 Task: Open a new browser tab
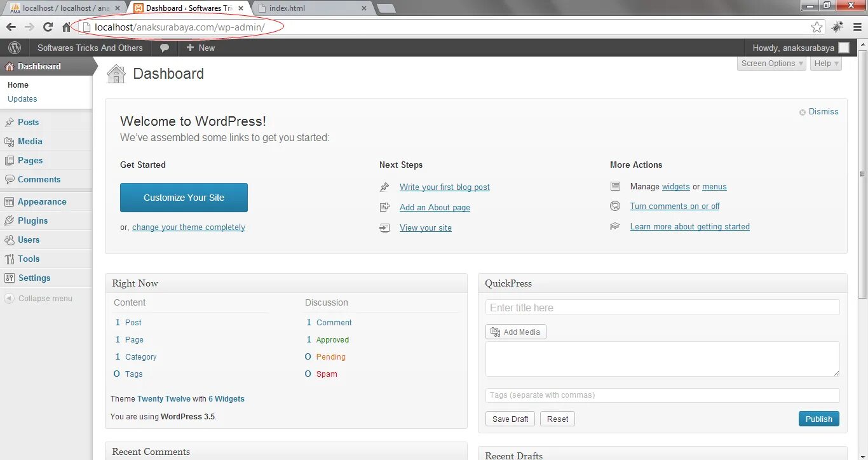[x=386, y=8]
